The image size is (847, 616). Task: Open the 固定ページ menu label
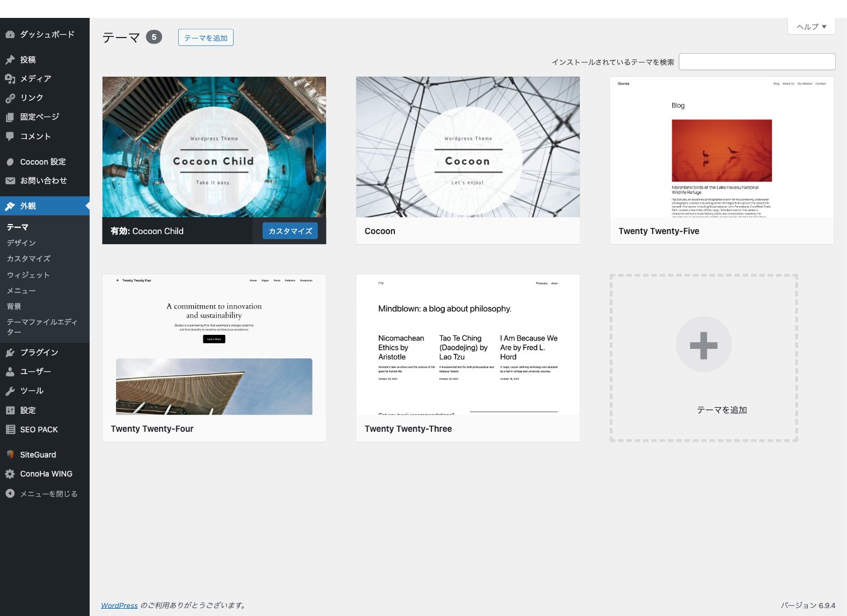[x=40, y=117]
